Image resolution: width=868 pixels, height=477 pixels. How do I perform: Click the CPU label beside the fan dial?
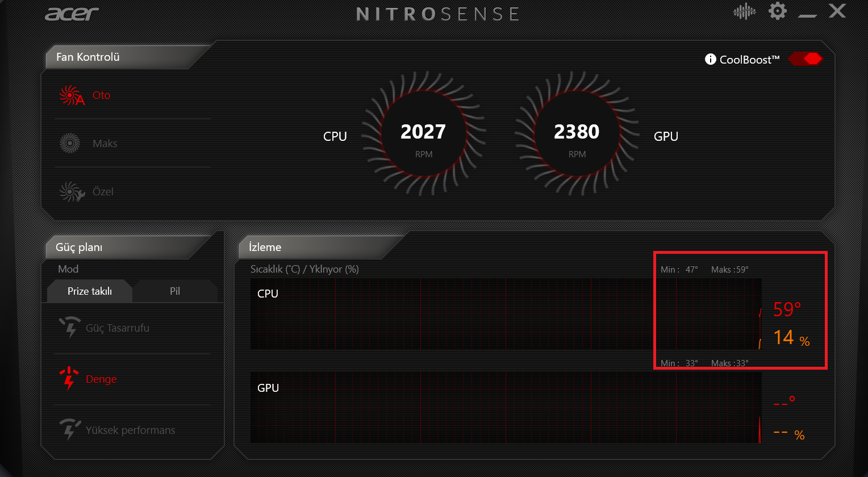point(335,136)
